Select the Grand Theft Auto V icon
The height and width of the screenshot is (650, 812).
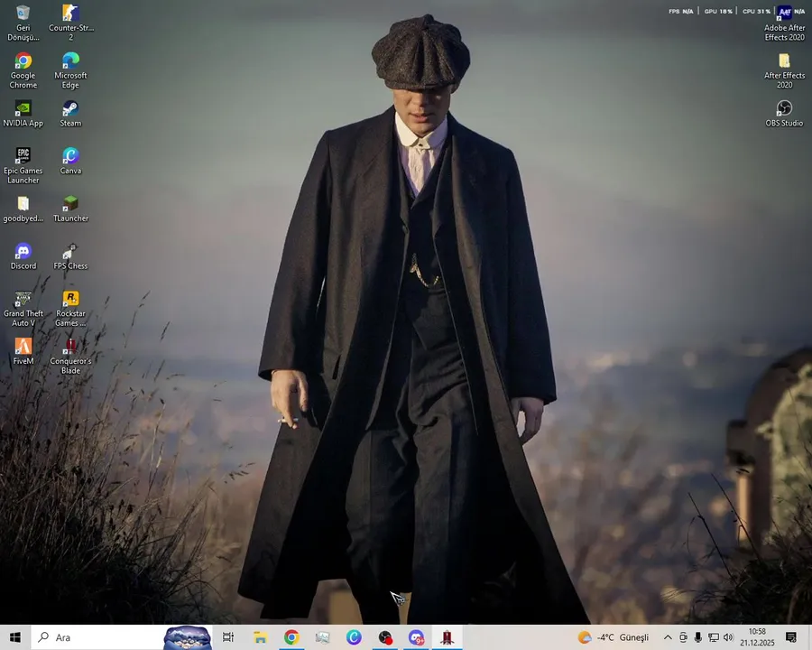click(x=23, y=309)
